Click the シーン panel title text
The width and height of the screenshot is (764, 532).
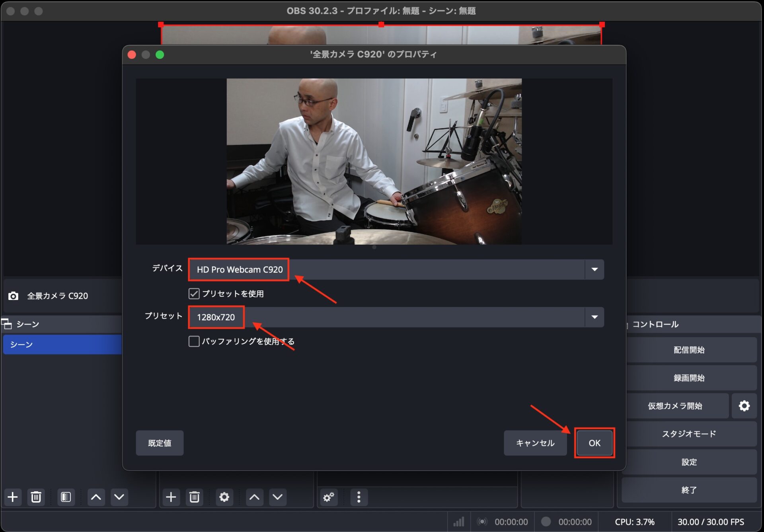click(x=27, y=324)
